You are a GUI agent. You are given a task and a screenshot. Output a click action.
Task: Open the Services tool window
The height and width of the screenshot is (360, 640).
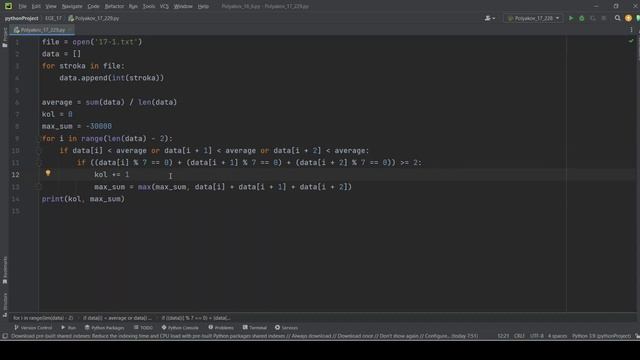(x=286, y=328)
